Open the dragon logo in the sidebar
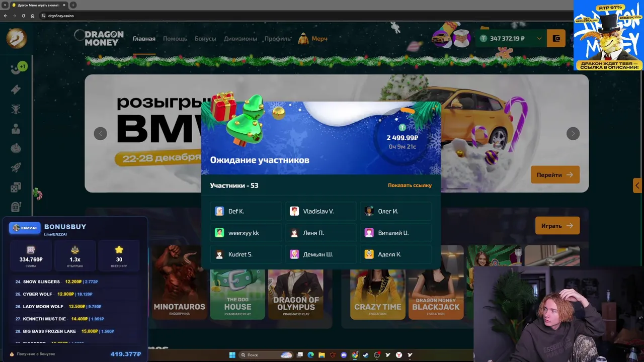The height and width of the screenshot is (362, 644). pyautogui.click(x=16, y=38)
